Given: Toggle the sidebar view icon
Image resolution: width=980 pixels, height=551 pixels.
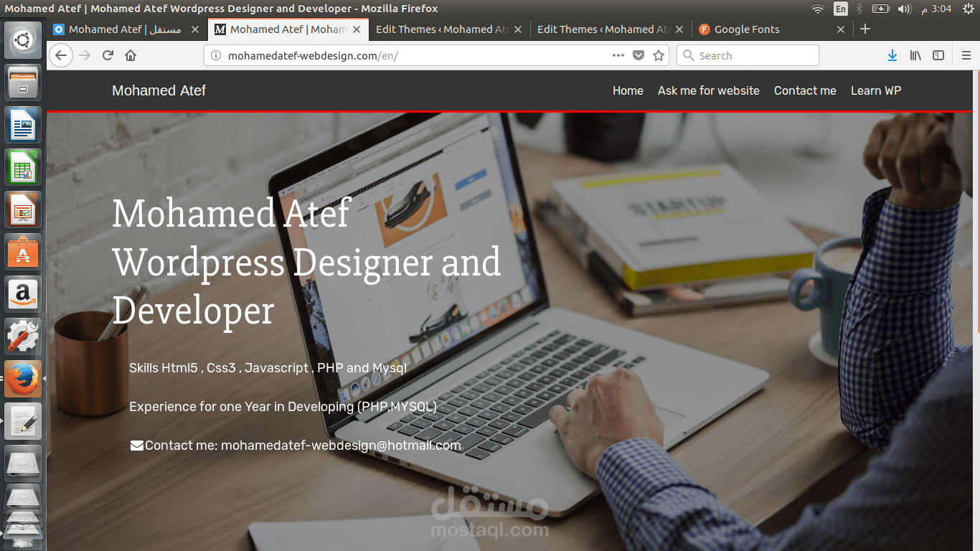Looking at the screenshot, I should click(x=938, y=55).
